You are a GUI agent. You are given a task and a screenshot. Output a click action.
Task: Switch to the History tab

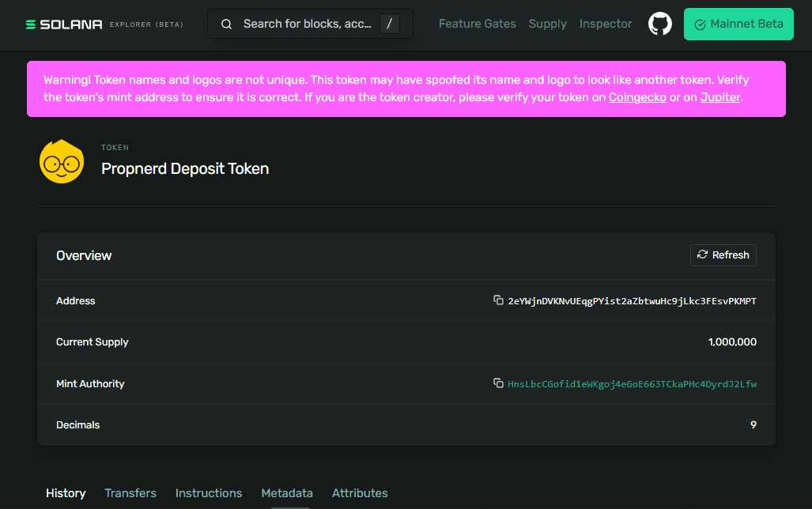(66, 493)
